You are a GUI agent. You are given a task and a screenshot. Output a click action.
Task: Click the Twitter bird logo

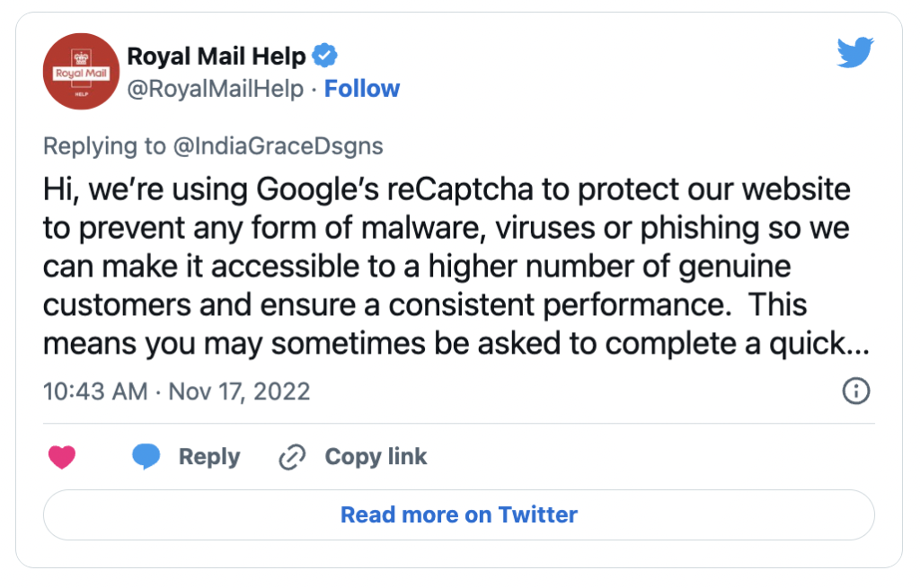(x=855, y=52)
